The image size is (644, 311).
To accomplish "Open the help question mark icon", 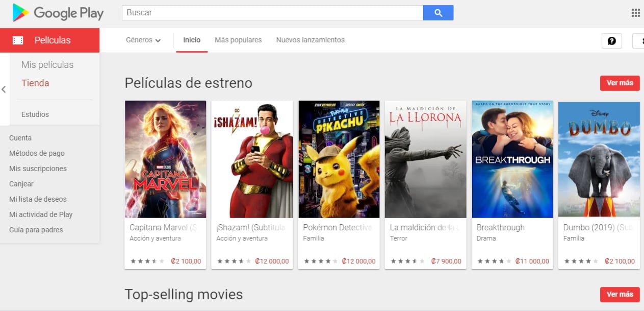I will [x=611, y=41].
